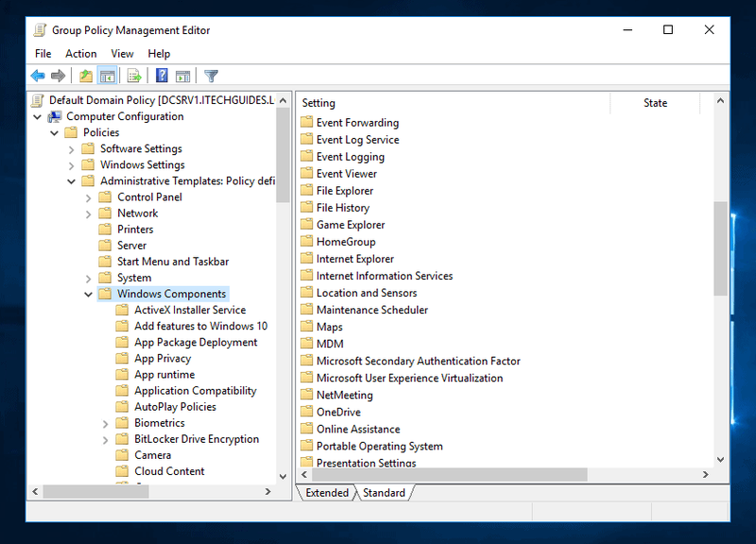The image size is (756, 544).
Task: Select Cloud Content tree item
Action: tap(169, 471)
